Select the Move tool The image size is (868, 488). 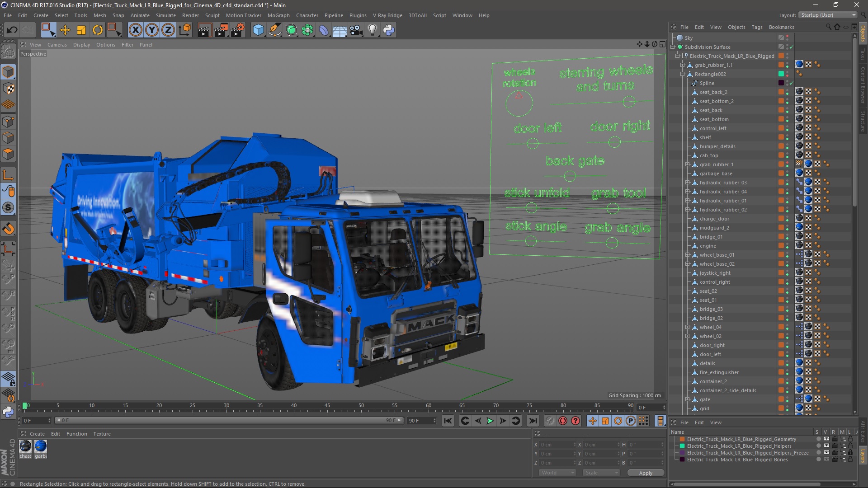pyautogui.click(x=65, y=30)
